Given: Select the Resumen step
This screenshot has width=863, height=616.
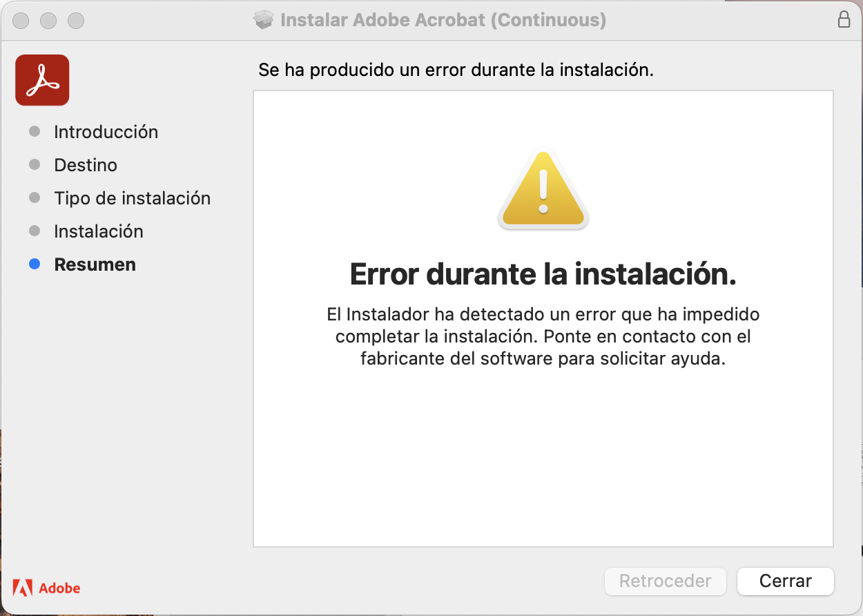Looking at the screenshot, I should pos(95,264).
